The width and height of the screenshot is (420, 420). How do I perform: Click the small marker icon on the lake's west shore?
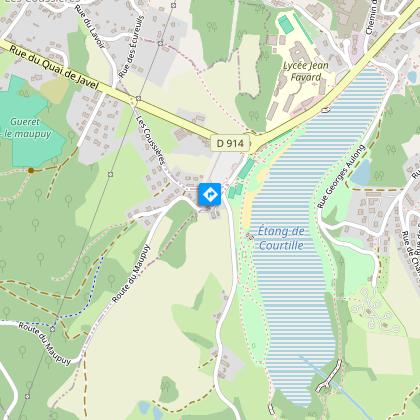250,236
